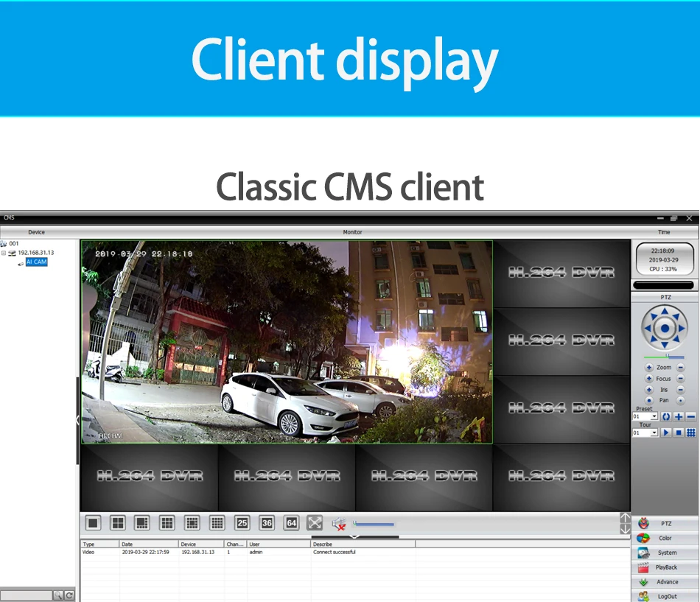Select the AI CAM channel
The height and width of the screenshot is (602, 700).
[x=36, y=262]
